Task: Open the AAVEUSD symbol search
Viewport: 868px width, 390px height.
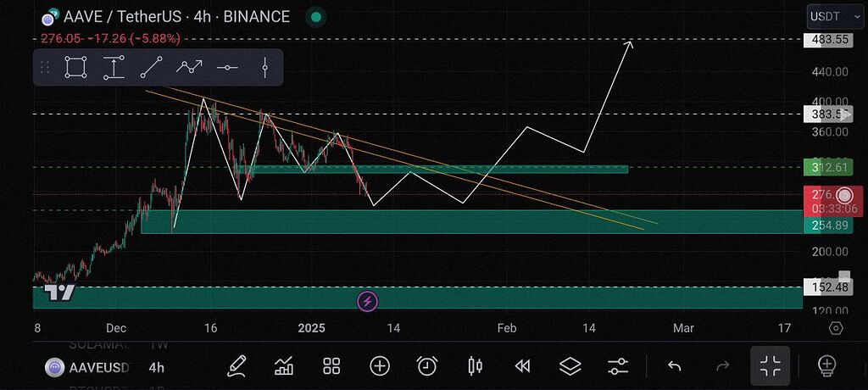Action: [x=89, y=367]
